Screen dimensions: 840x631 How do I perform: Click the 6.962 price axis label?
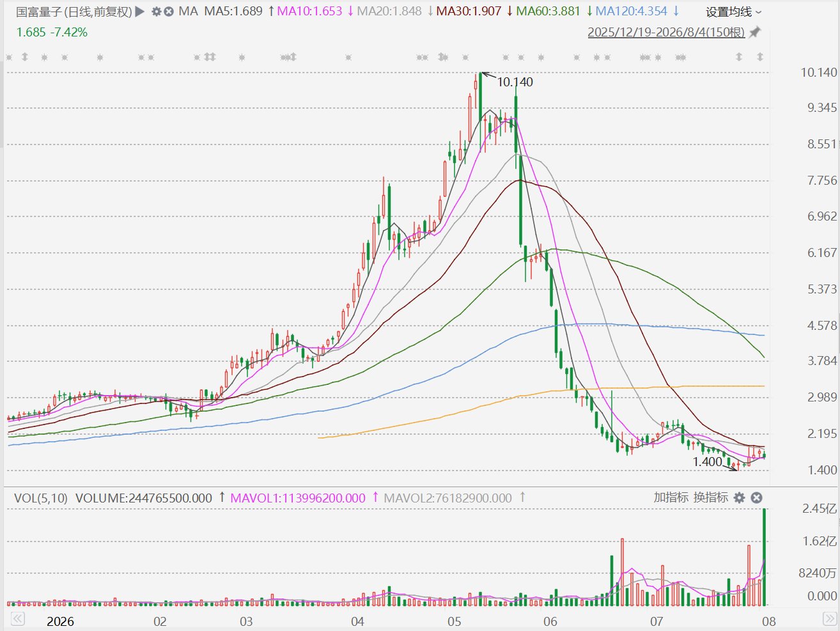[822, 216]
